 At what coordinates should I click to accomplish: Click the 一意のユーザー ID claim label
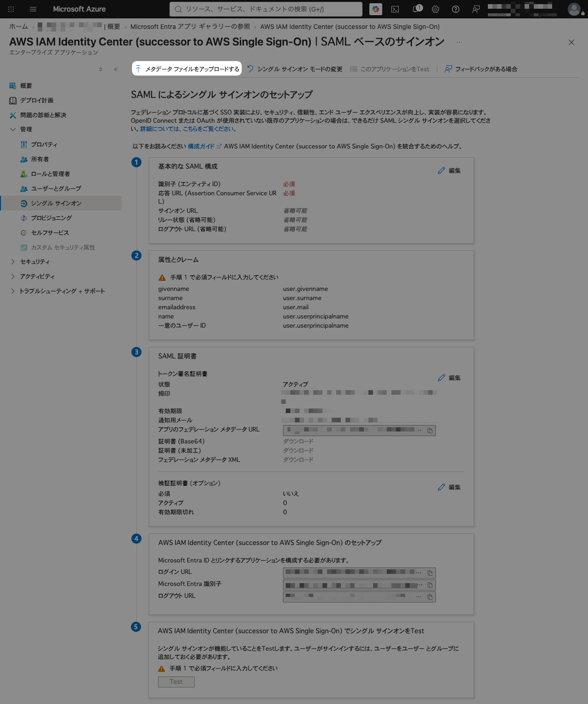tap(182, 326)
